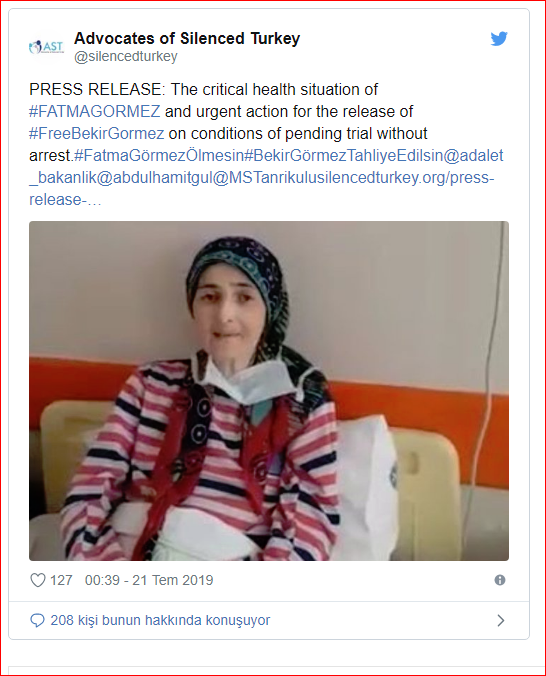Open Advocates of Silenced Turkey profile name
This screenshot has height=676, width=546.
[x=187, y=38]
